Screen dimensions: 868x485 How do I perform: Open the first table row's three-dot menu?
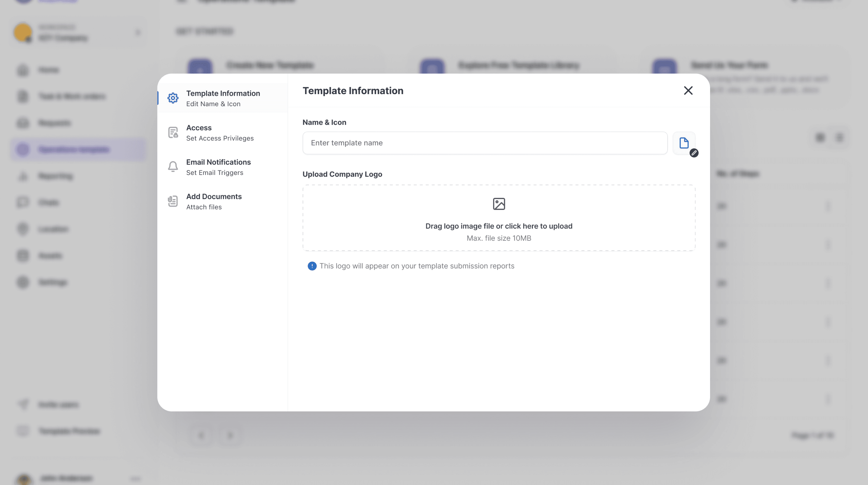[828, 206]
